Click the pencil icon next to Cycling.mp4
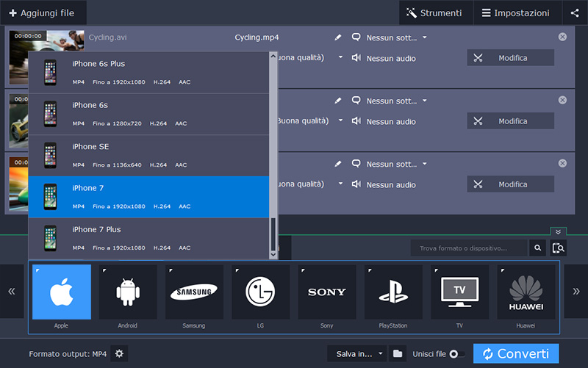Image resolution: width=588 pixels, height=368 pixels. (x=338, y=37)
